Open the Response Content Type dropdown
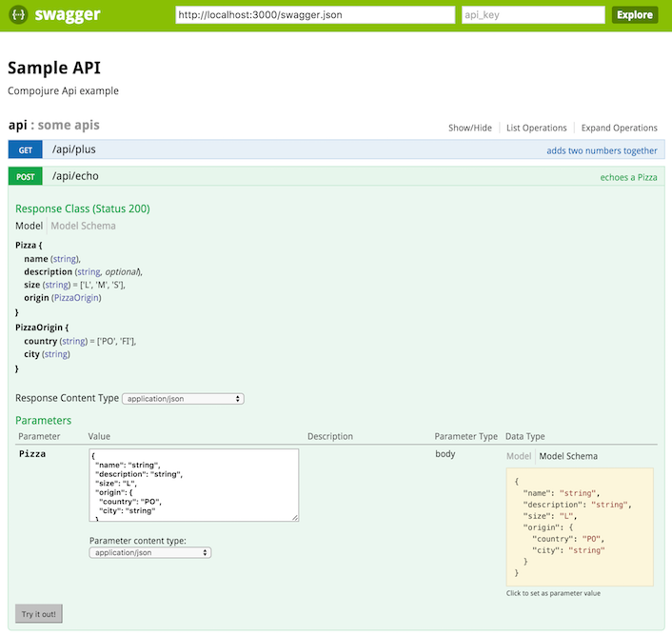This screenshot has height=636, width=672. pos(183,399)
